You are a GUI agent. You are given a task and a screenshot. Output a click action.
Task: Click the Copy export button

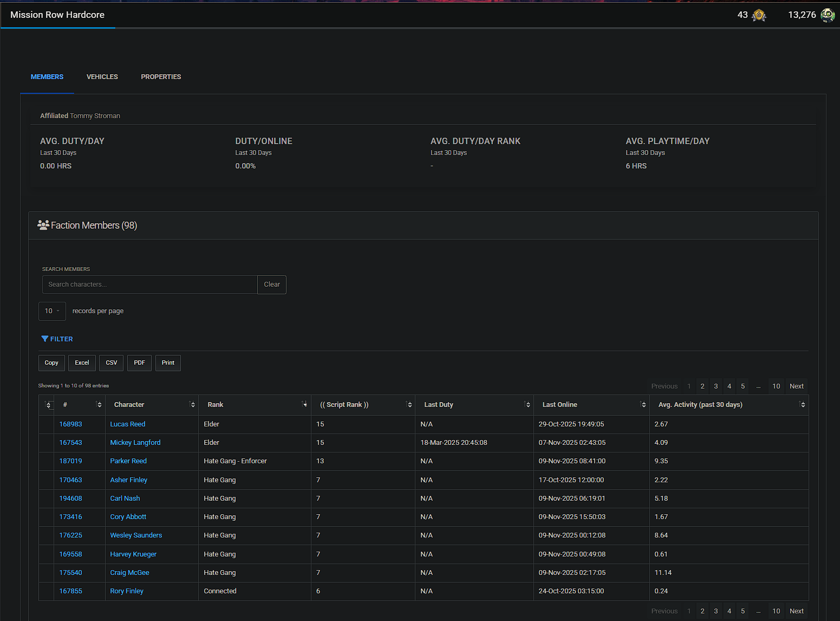pos(51,363)
